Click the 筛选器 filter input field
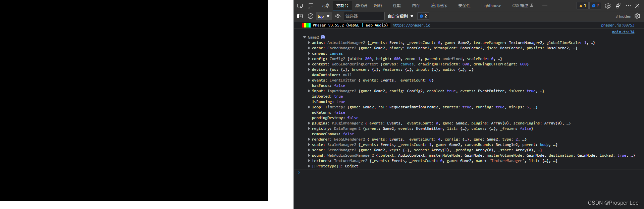Viewport: 644px width, 209px height. [x=364, y=16]
